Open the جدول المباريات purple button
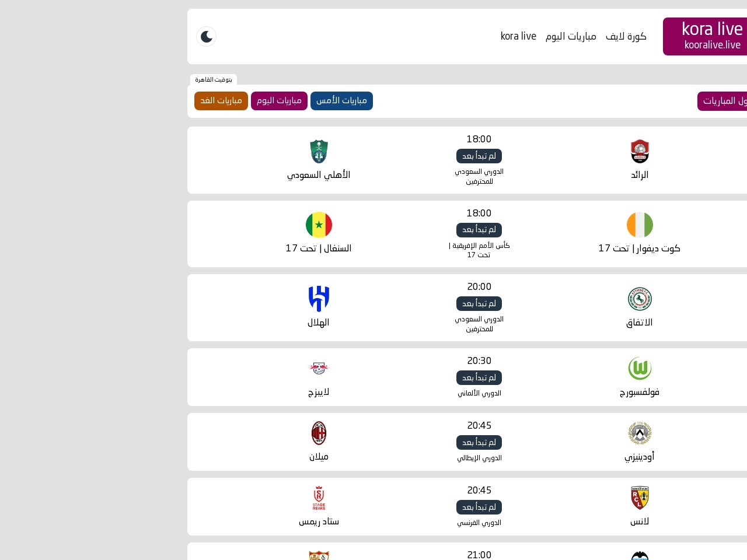The image size is (747, 560). [722, 101]
